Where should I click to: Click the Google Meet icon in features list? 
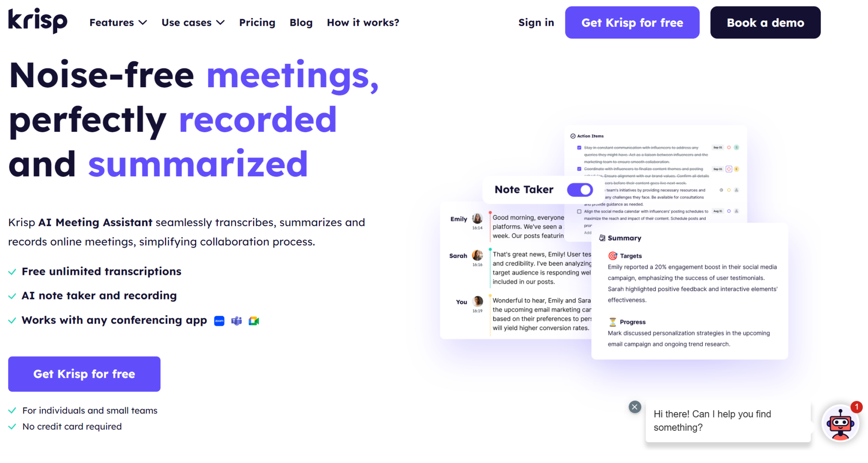point(254,321)
